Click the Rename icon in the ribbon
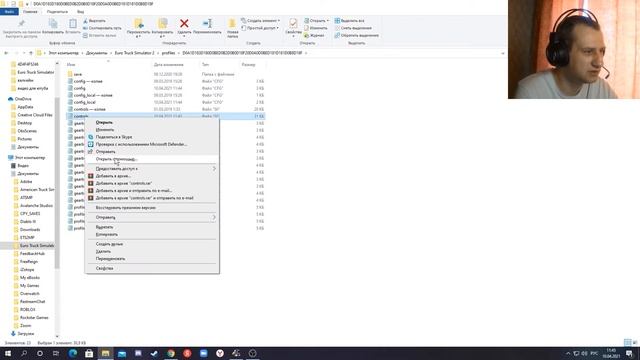The image size is (640, 360). [x=207, y=24]
